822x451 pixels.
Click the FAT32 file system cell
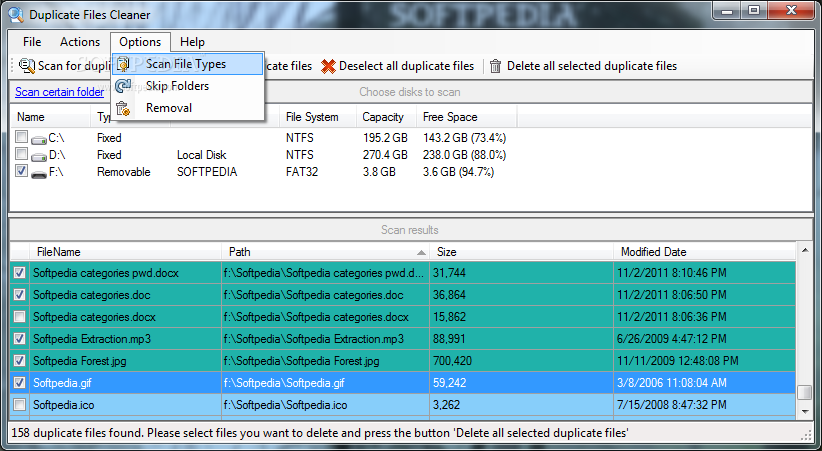[x=302, y=172]
